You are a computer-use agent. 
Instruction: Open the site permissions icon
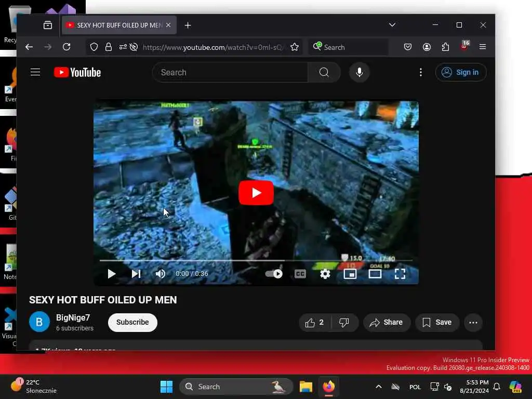click(x=123, y=47)
